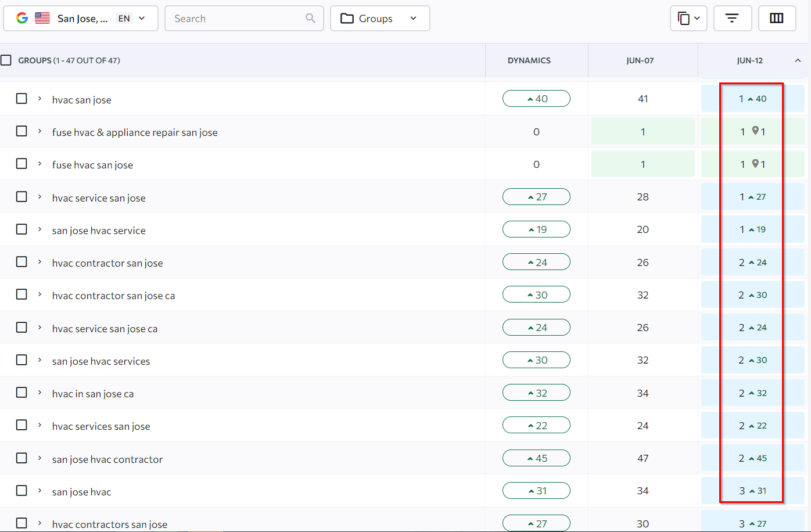Screen dimensions: 811x532
Task: Check the hvac san jose checkbox
Action: [x=21, y=99]
